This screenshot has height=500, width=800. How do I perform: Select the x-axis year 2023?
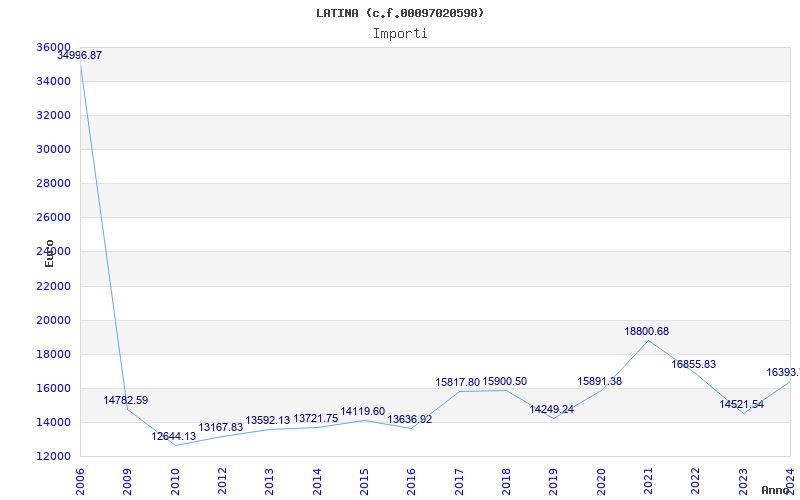click(743, 481)
